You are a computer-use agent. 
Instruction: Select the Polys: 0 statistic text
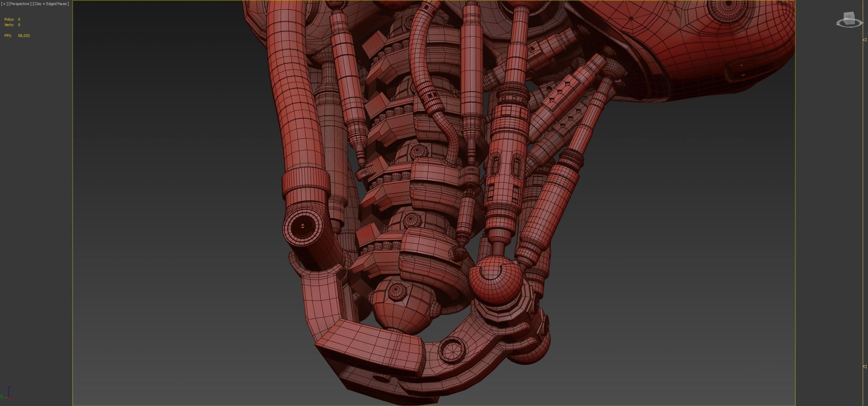[12, 19]
